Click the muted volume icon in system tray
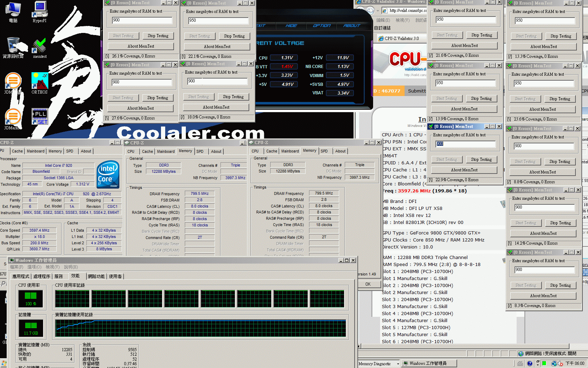588x368 pixels. tap(560, 363)
